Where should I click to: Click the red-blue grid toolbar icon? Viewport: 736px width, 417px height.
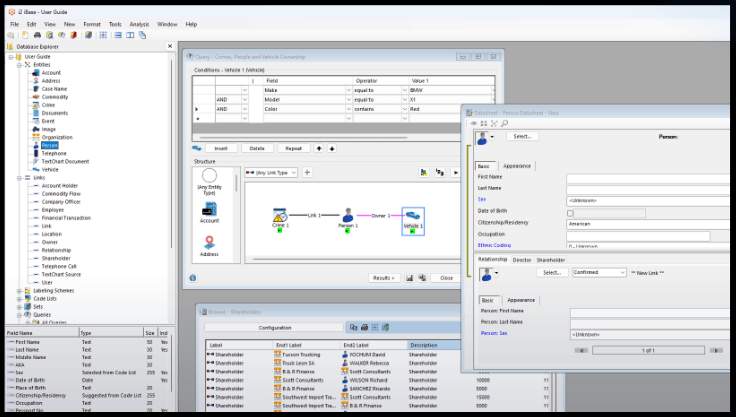pos(103,35)
